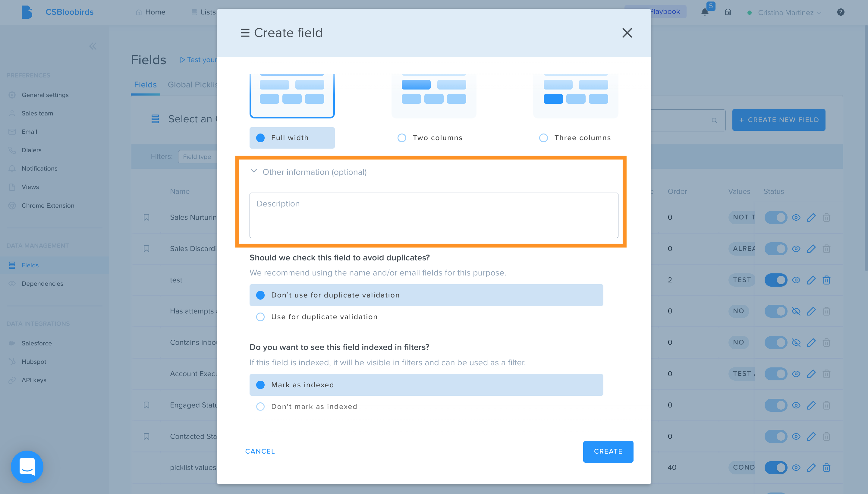868x494 pixels.
Task: Click the Two columns layout thumbnail
Action: pyautogui.click(x=433, y=96)
